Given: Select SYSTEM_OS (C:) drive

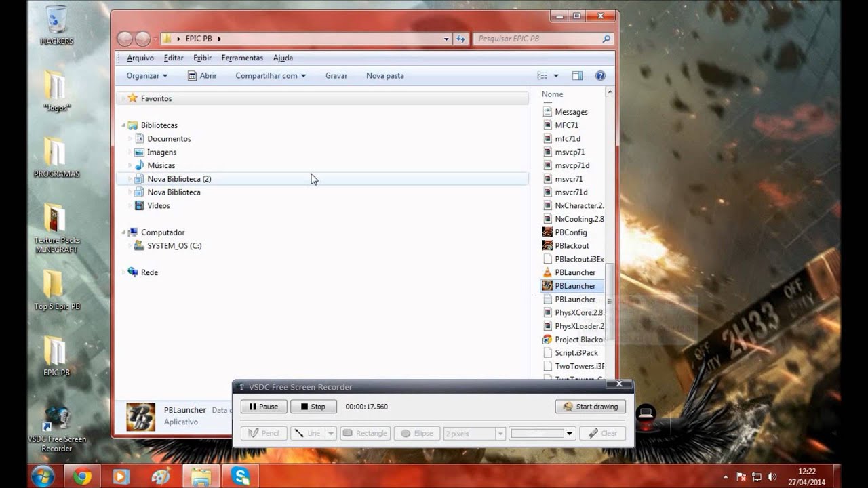Looking at the screenshot, I should (x=174, y=246).
